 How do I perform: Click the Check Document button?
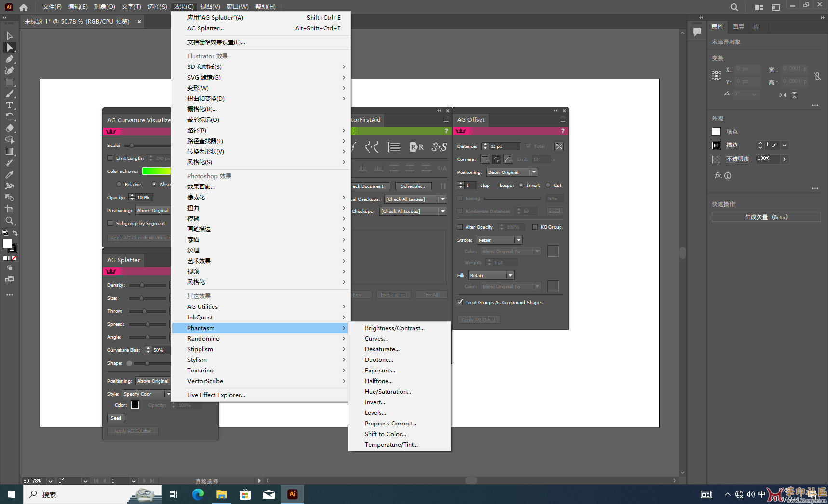370,186
